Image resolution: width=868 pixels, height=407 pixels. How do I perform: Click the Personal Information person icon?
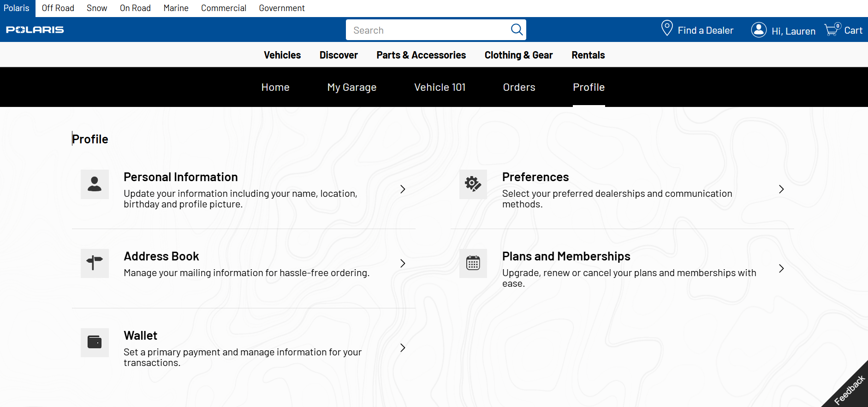pyautogui.click(x=95, y=184)
